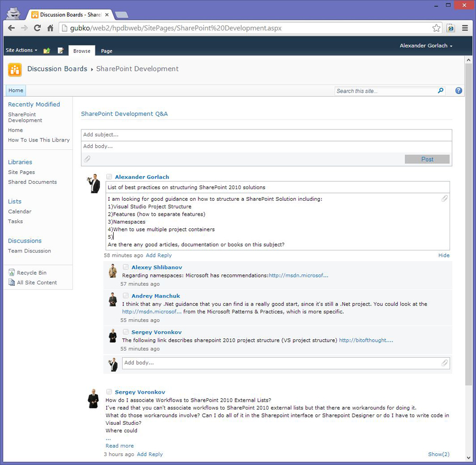Show(2) replies for Workflows post
476x465 pixels.
tap(438, 454)
